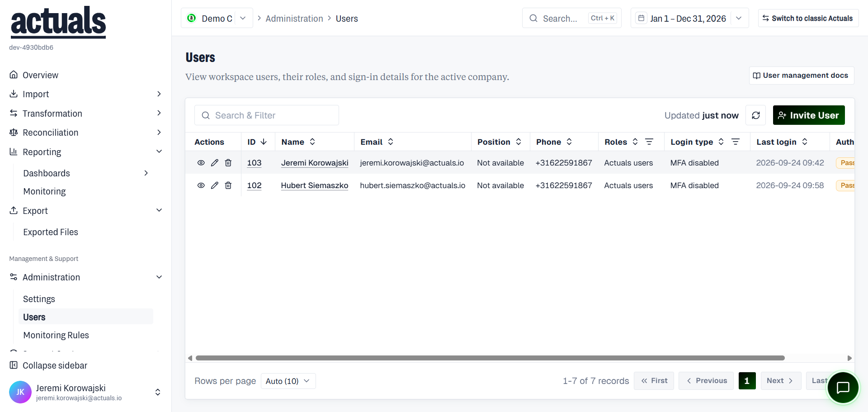Change rows per page Auto (10)
This screenshot has width=868, height=412.
[288, 381]
